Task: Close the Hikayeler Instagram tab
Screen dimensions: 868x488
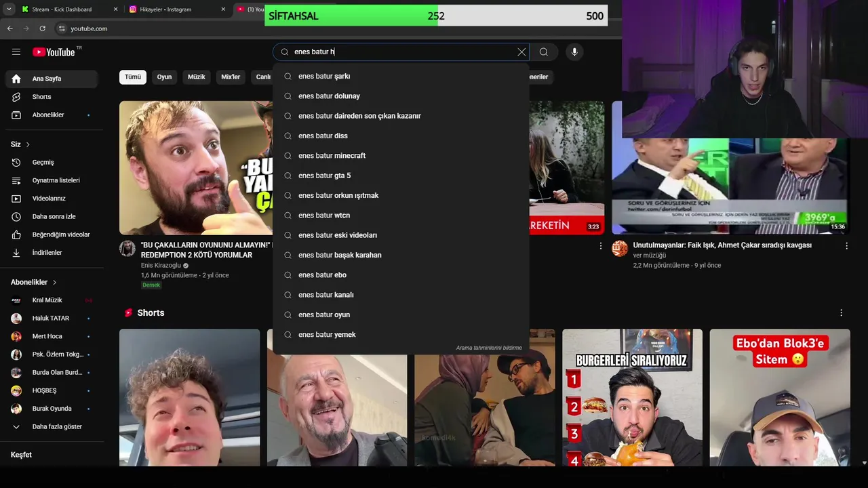Action: pos(223,9)
